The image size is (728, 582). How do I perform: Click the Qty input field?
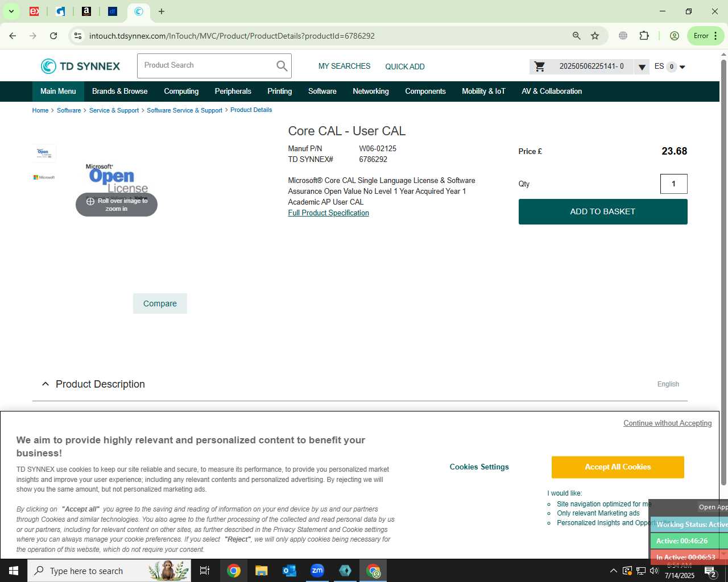point(674,184)
